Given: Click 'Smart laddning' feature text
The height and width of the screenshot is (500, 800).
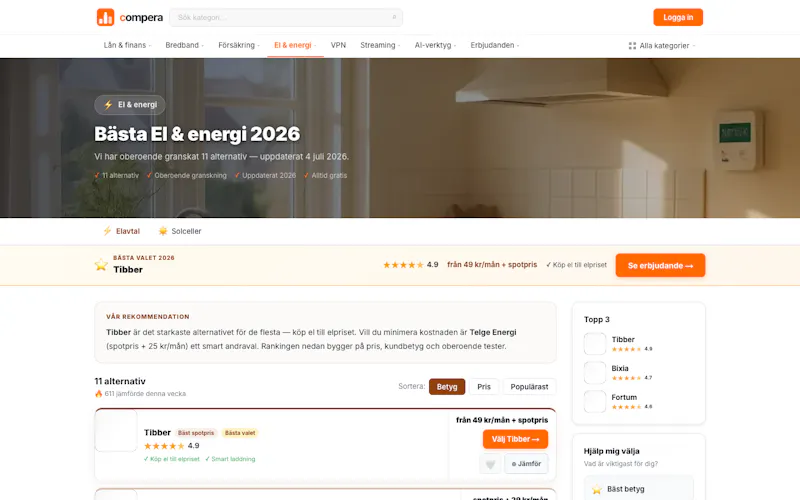Looking at the screenshot, I should [230, 459].
